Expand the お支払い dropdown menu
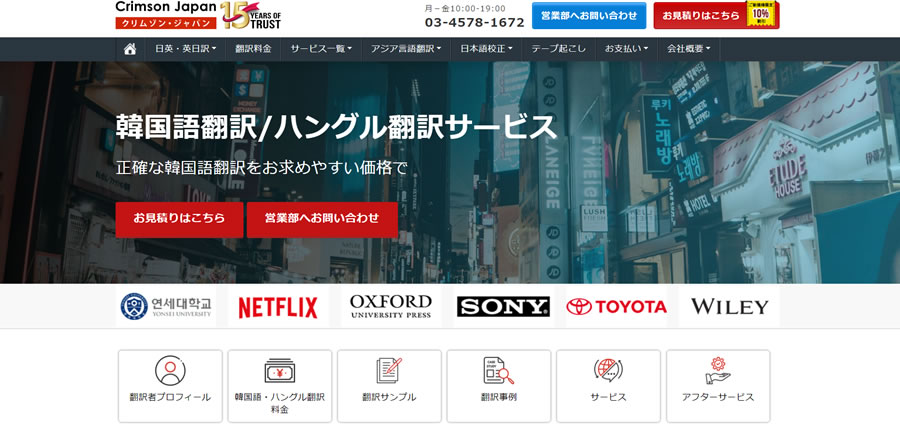The image size is (900, 424). coord(626,49)
